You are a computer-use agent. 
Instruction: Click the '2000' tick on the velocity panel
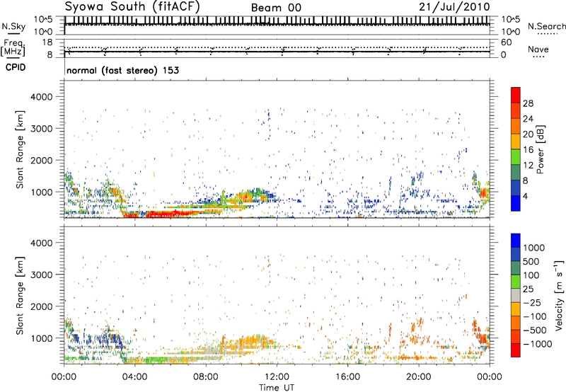pyautogui.click(x=42, y=306)
